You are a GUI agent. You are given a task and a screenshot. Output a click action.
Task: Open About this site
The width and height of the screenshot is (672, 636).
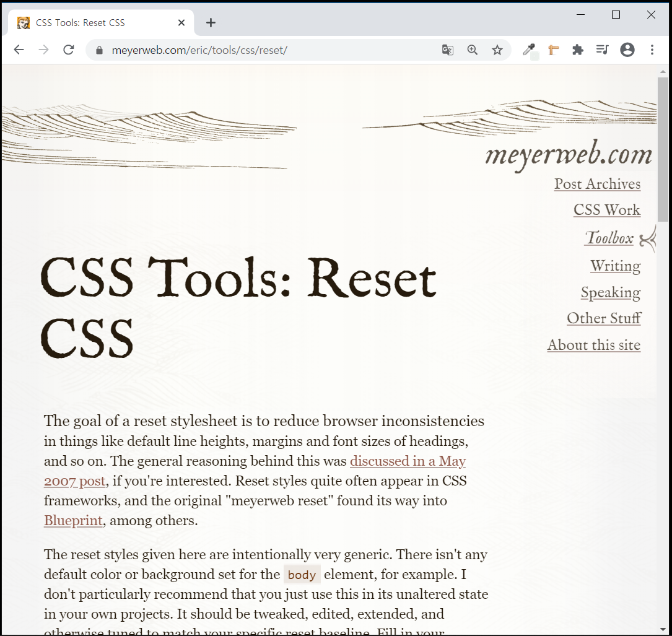click(593, 345)
